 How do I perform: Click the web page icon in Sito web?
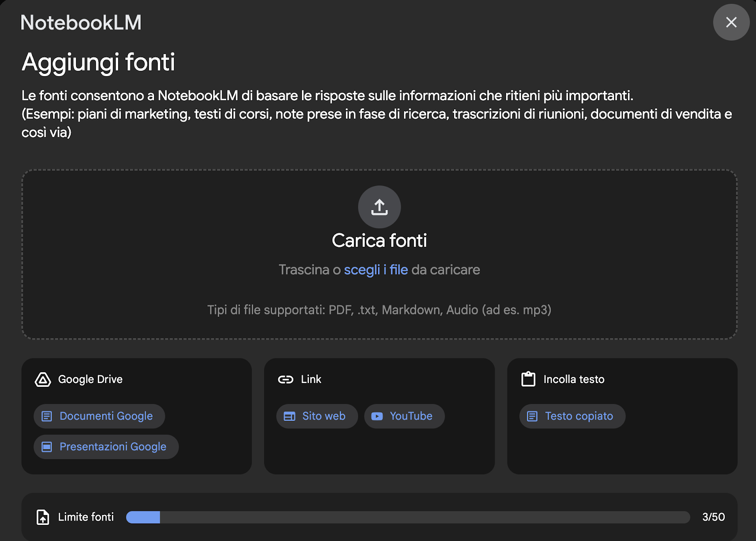289,416
